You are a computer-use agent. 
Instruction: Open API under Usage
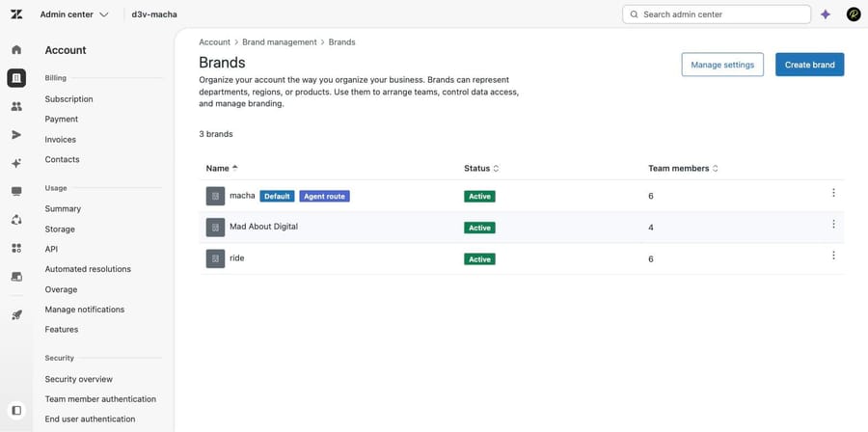click(51, 249)
